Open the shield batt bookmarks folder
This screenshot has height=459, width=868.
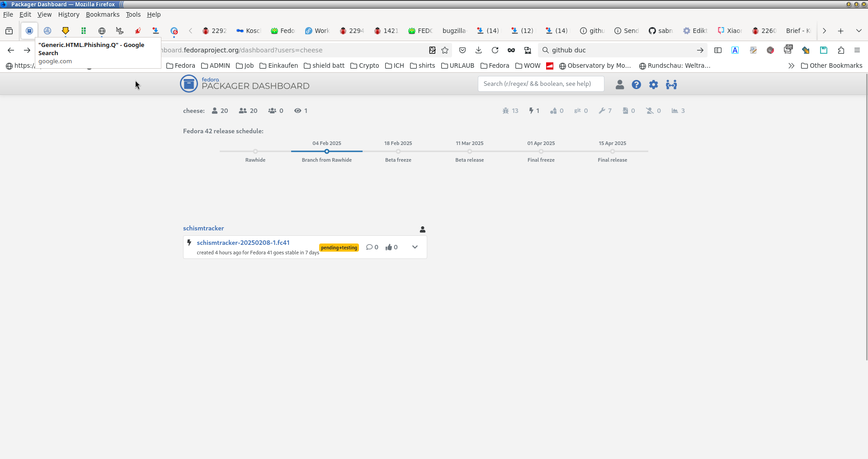pos(324,66)
